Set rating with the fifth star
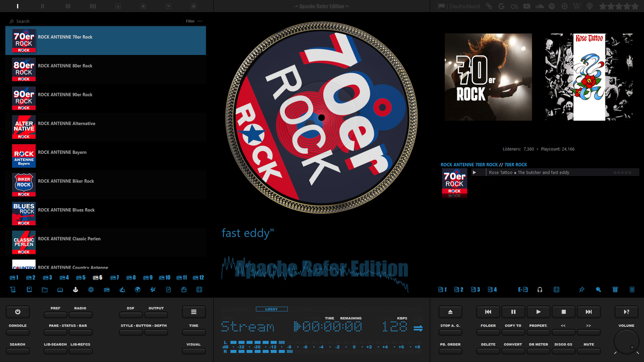Viewport: 644px width, 362px height. 634,6
